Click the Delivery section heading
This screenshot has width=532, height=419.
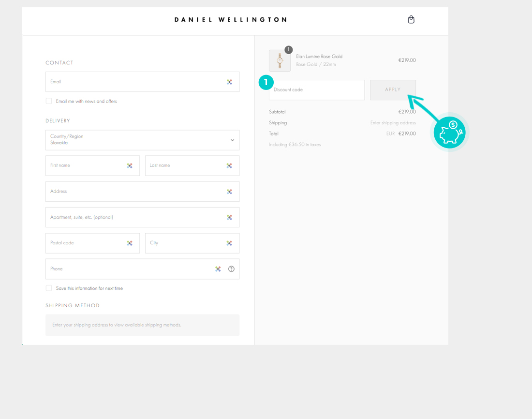(58, 120)
